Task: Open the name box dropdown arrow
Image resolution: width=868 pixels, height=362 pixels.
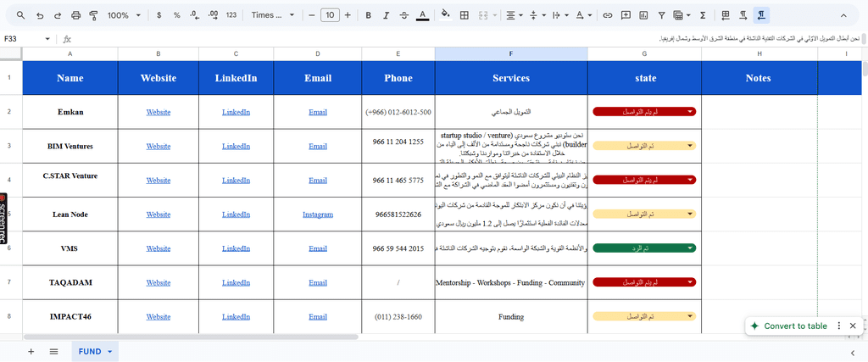Action: pos(47,39)
